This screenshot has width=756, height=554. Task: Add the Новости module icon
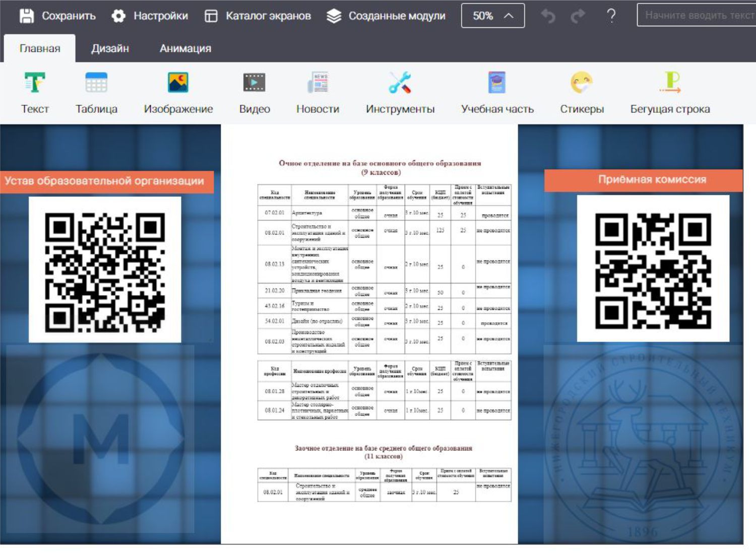pyautogui.click(x=318, y=83)
